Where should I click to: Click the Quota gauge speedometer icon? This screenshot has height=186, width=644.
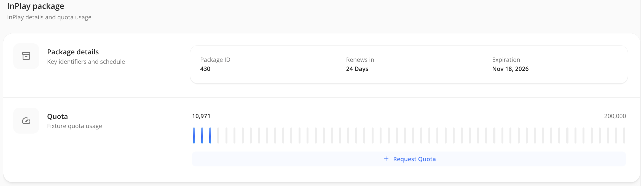26,121
